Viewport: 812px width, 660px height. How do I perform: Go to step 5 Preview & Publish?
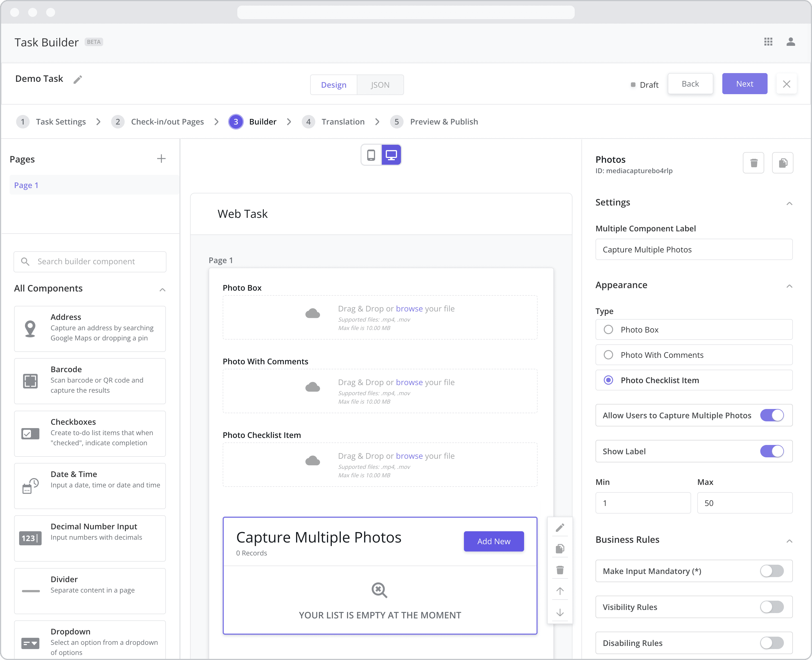point(434,122)
